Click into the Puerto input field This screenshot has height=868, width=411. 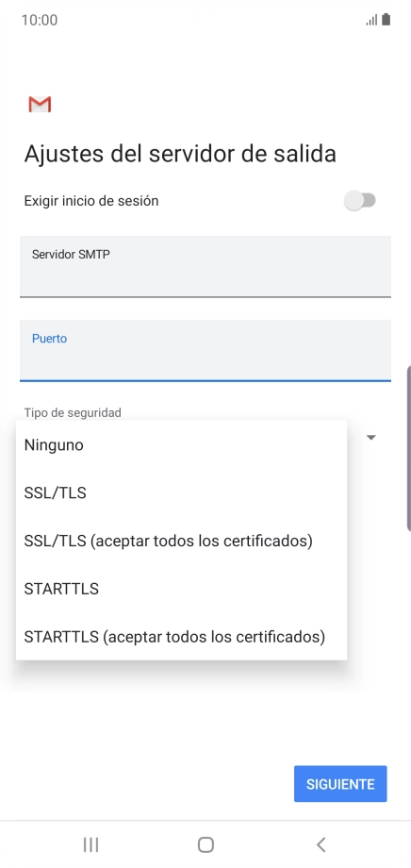(205, 350)
